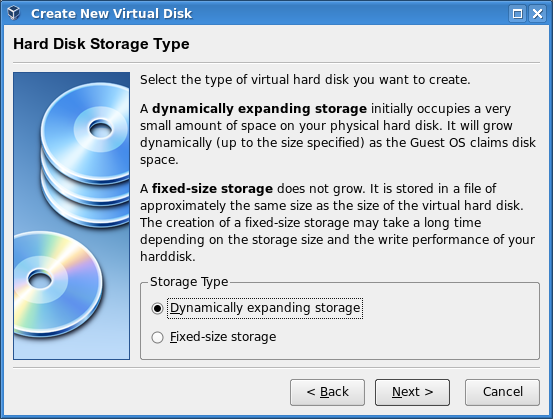The height and width of the screenshot is (419, 553).
Task: Click the 'Select the type of virtual hard disk' sentence
Action: [x=305, y=80]
